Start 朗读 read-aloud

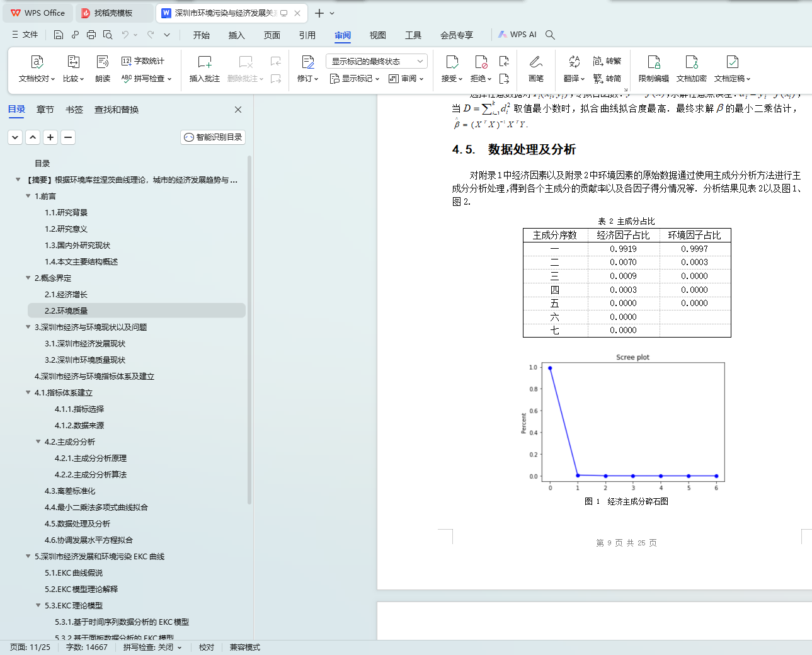coord(103,69)
